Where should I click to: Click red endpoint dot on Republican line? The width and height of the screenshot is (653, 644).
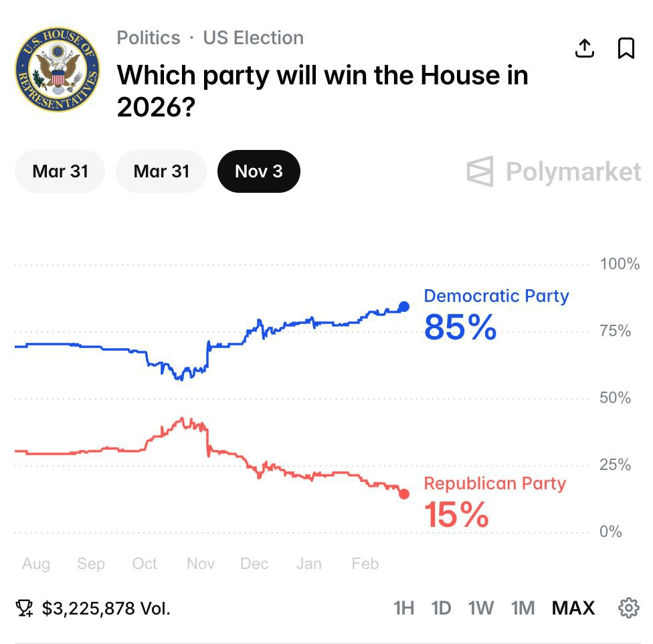[x=404, y=494]
